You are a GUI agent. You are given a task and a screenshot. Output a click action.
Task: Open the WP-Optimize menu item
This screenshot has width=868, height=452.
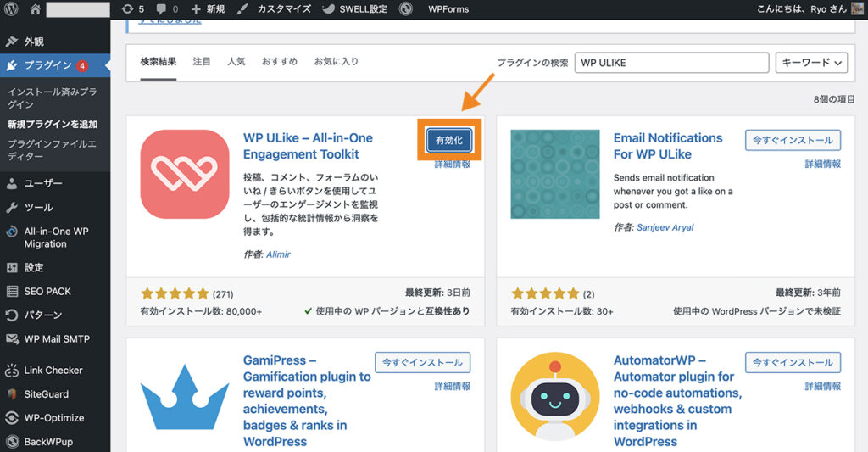(53, 418)
